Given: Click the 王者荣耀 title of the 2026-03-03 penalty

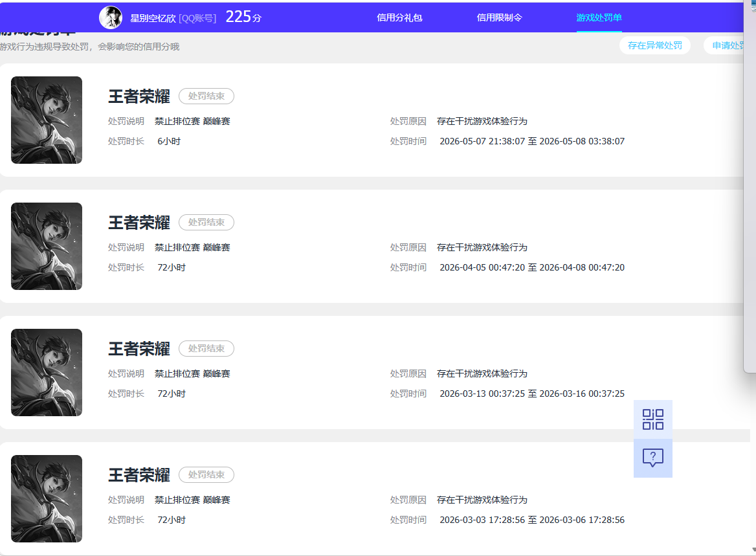Looking at the screenshot, I should (x=139, y=476).
